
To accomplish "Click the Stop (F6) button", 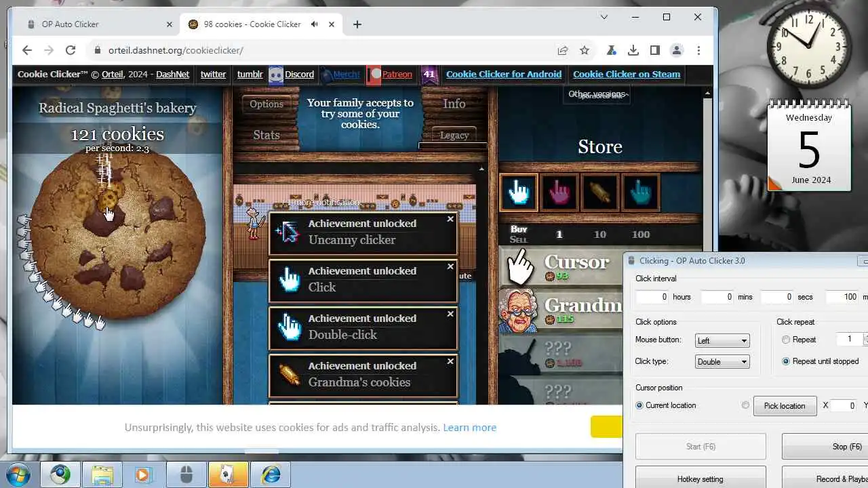I will [x=825, y=447].
